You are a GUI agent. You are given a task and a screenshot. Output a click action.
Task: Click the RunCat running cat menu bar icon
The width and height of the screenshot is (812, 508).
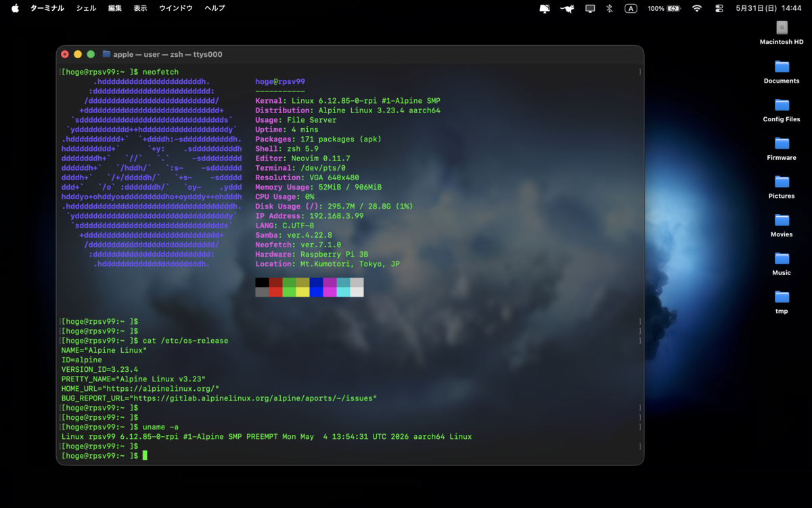point(567,8)
